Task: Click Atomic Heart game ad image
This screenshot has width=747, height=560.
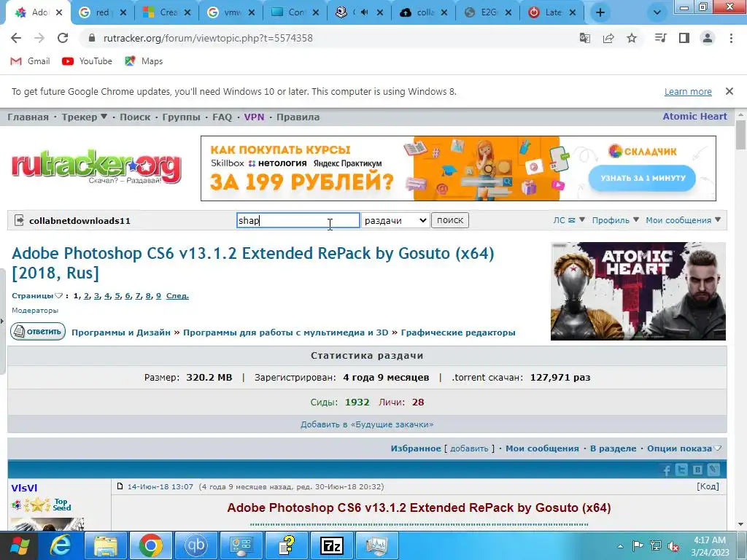Action: (x=638, y=292)
